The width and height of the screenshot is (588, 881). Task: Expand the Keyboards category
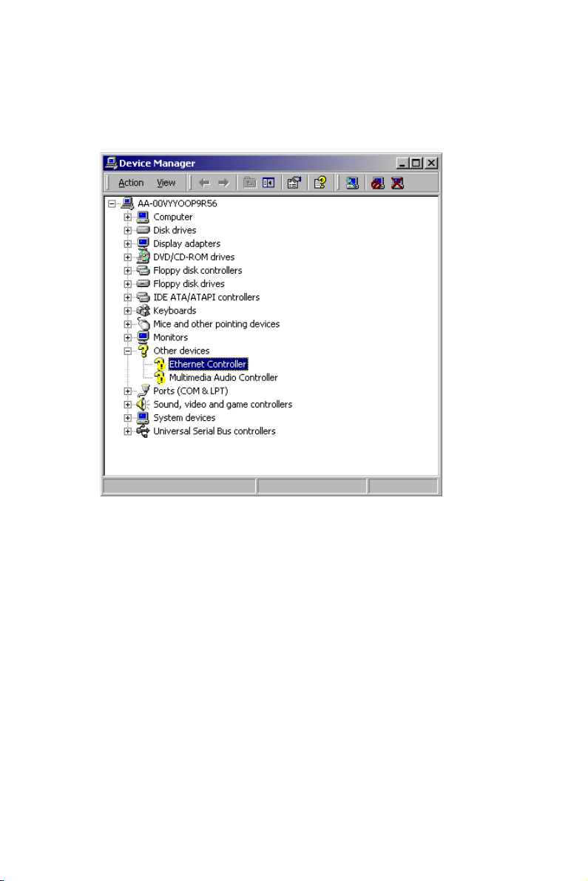pos(127,311)
